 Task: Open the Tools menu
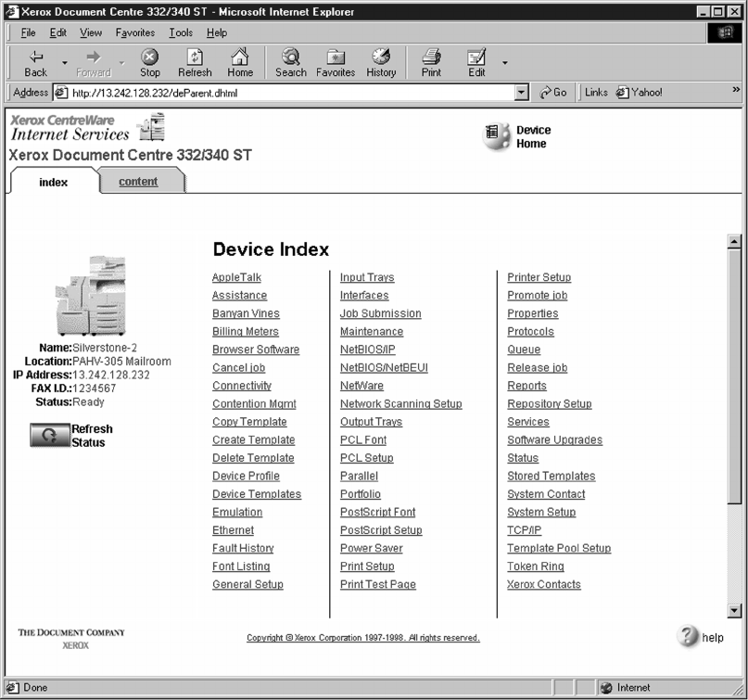click(x=181, y=33)
